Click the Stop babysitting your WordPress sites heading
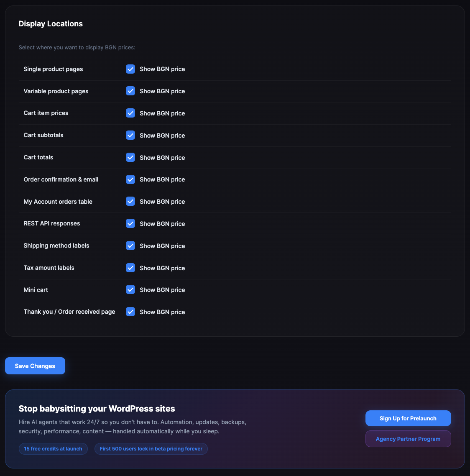Screen dimensions: 470x476 [97, 409]
